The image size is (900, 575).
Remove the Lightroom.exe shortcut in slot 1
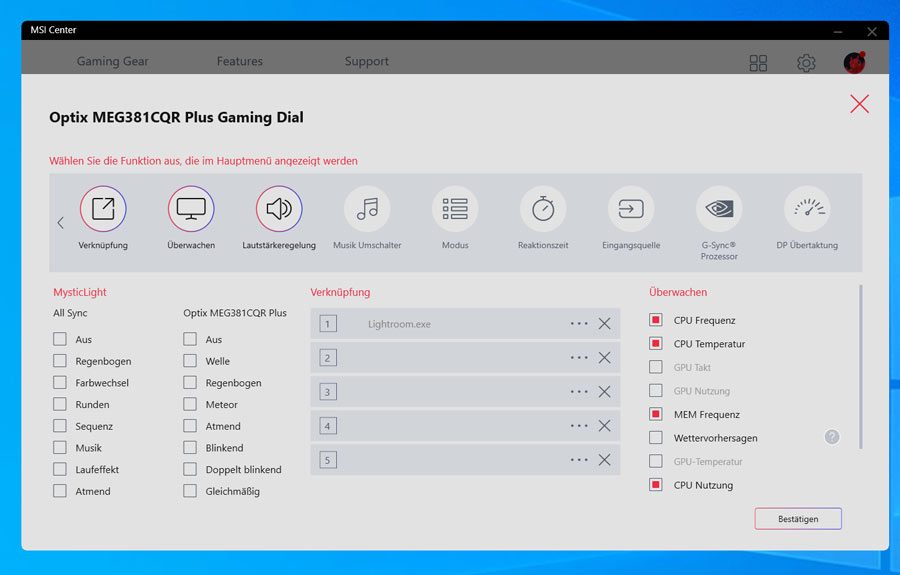604,324
